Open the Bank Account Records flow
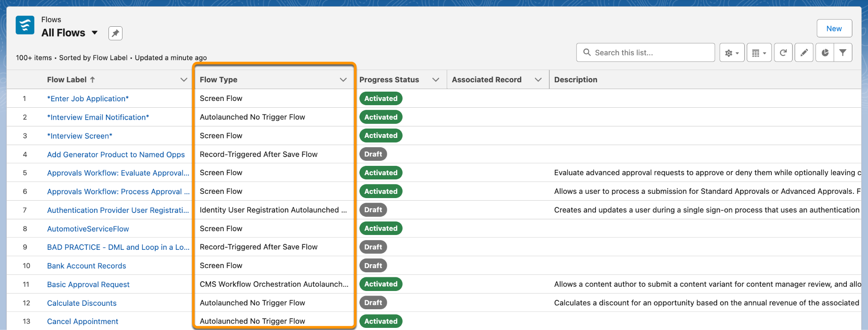The image size is (868, 330). [86, 266]
